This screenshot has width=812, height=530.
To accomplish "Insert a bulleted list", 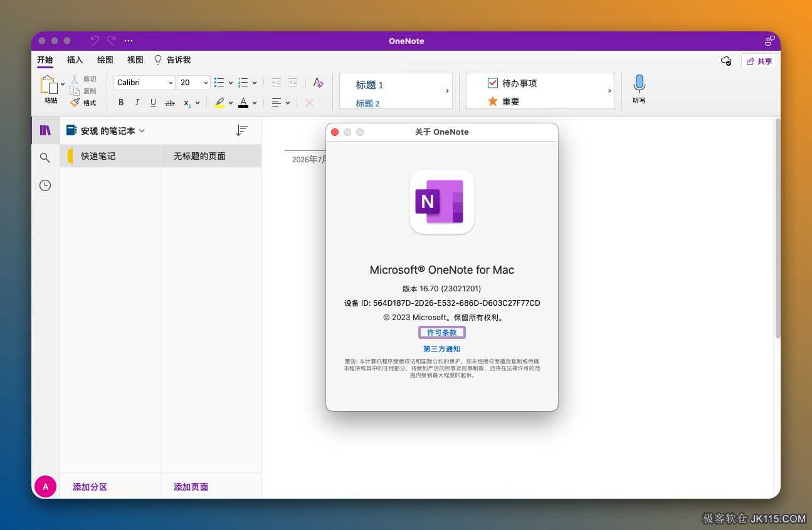I will (219, 83).
